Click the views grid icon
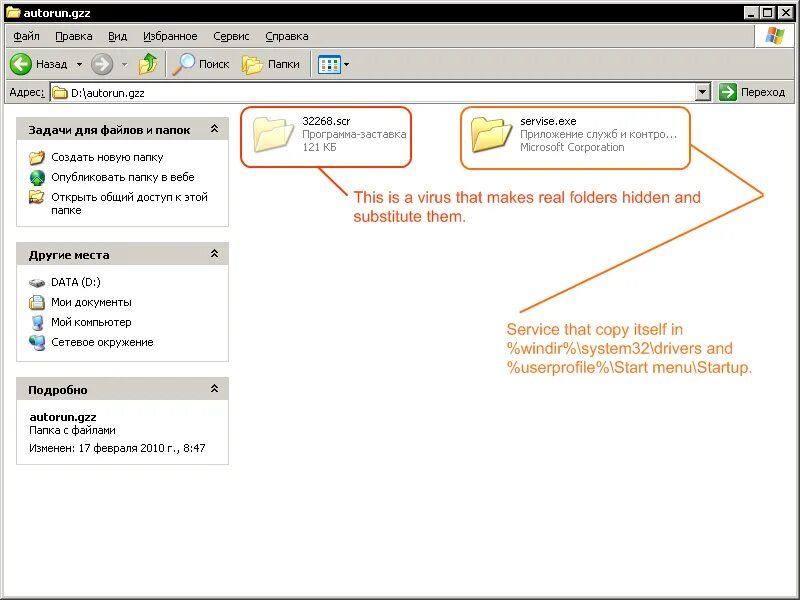 coord(329,65)
